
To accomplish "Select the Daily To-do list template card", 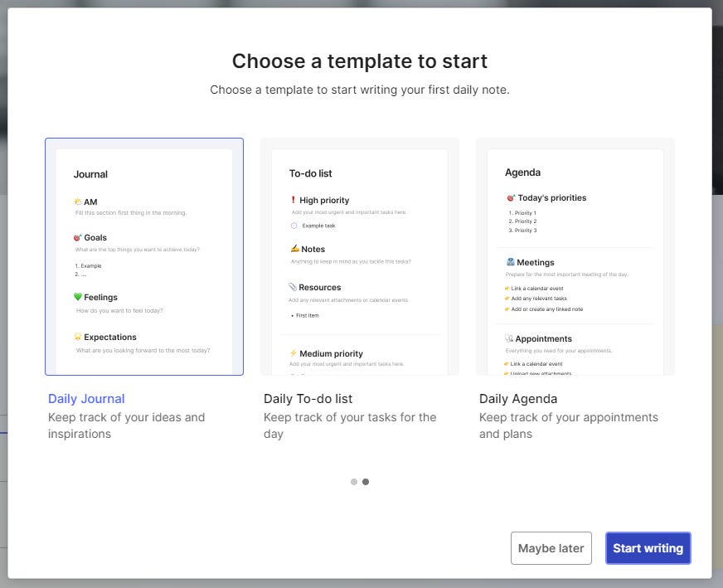I will [359, 257].
